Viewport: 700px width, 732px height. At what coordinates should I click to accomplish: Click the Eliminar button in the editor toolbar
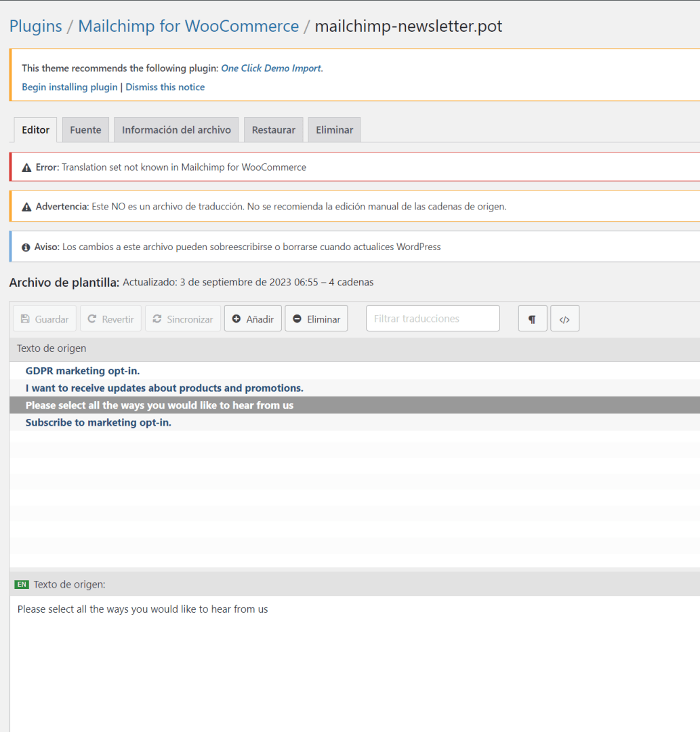(x=316, y=319)
